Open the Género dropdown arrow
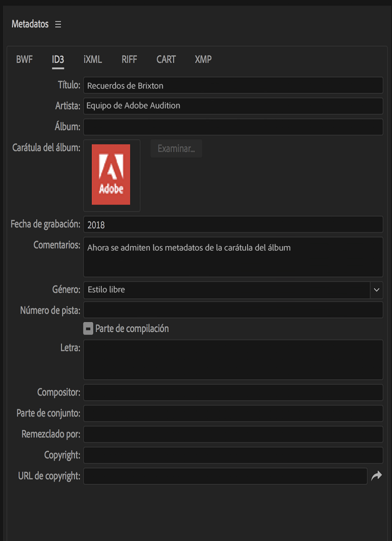The width and height of the screenshot is (392, 541). pyautogui.click(x=376, y=290)
